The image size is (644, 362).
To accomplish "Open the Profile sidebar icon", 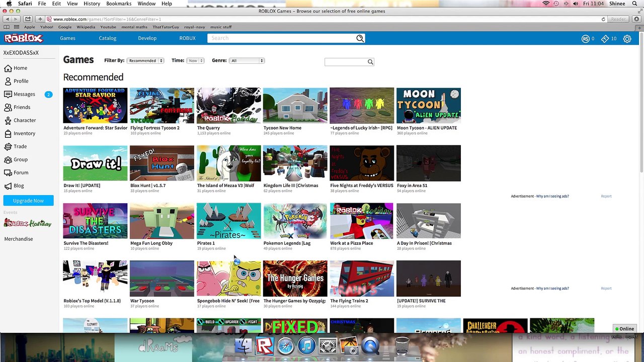I will pos(8,81).
